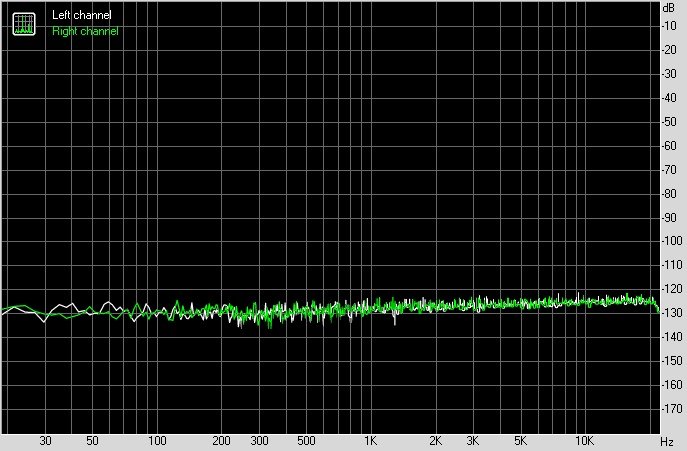Select the Left channel legend label
Image resolution: width=687 pixels, height=451 pixels.
tap(82, 17)
